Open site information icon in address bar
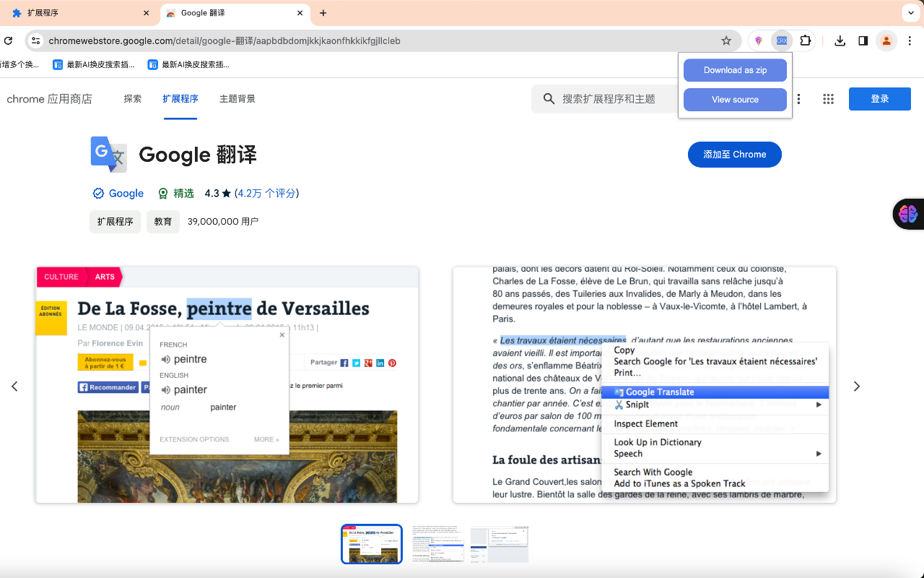Screen dimensions: 924x578 [35, 41]
